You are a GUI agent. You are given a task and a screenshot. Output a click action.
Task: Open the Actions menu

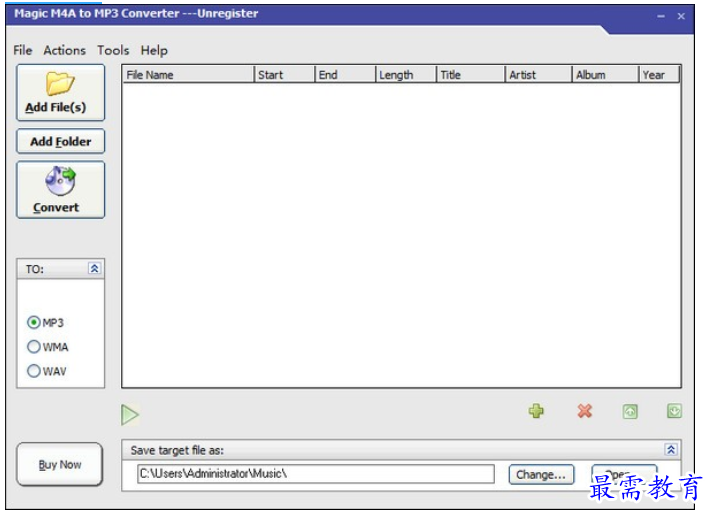click(64, 50)
